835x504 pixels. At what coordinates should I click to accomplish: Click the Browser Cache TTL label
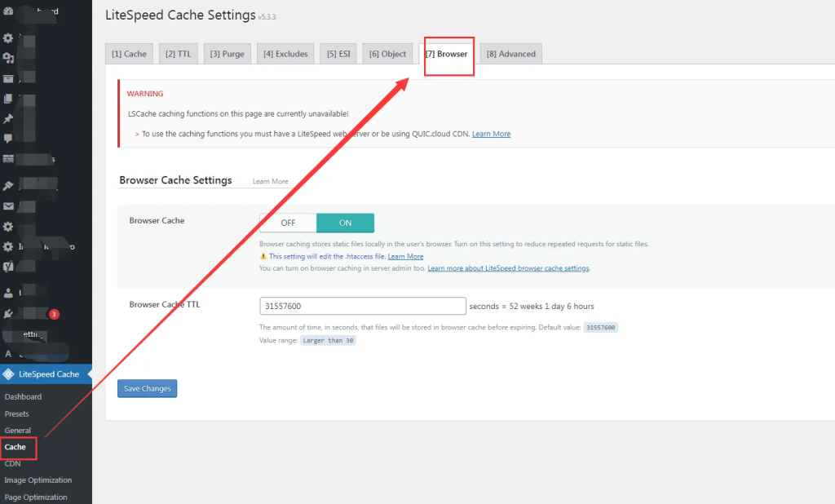click(165, 304)
